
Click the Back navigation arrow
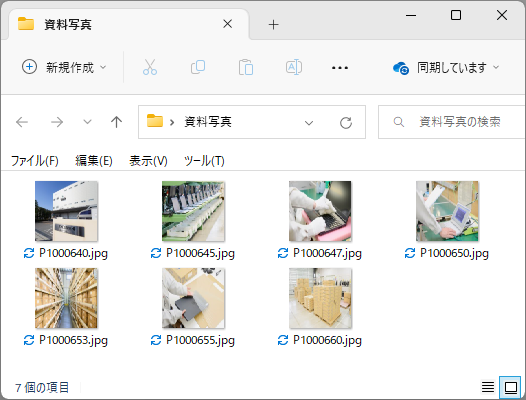coord(22,122)
